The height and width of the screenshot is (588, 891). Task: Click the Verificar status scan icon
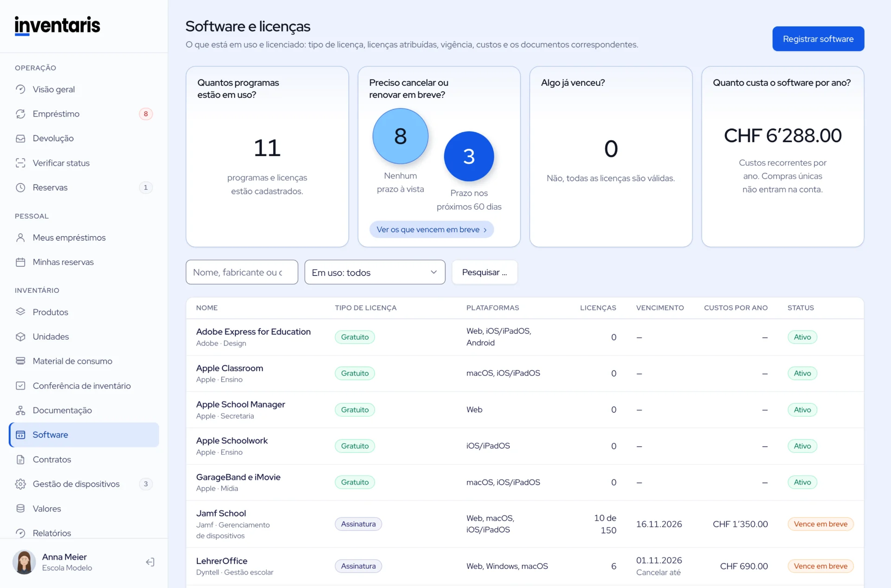(x=20, y=163)
